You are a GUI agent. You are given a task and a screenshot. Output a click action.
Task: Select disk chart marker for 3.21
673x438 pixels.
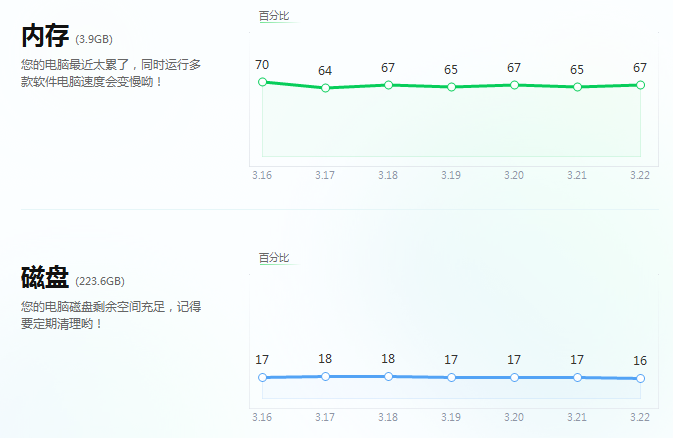(577, 377)
